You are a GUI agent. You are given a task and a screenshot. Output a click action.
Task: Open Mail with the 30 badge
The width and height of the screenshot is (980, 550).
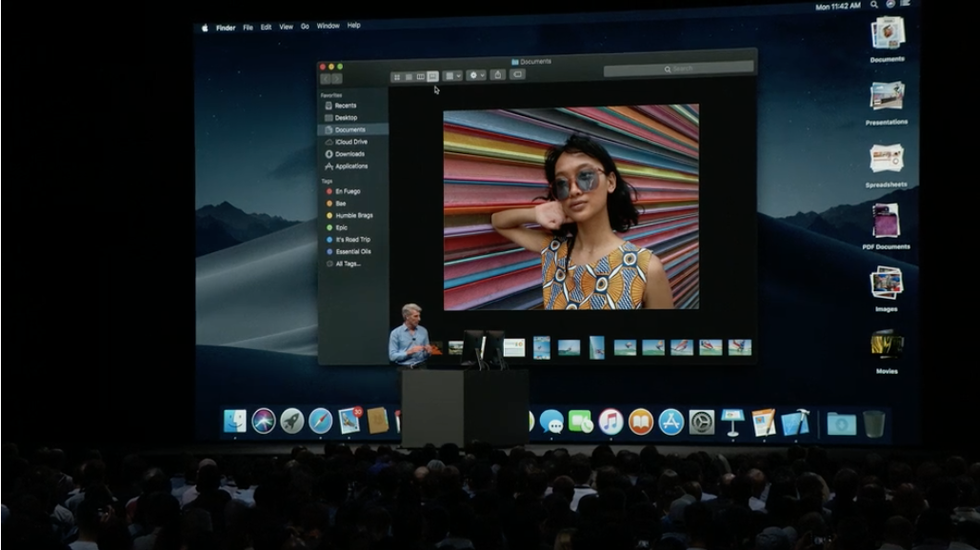tap(350, 421)
